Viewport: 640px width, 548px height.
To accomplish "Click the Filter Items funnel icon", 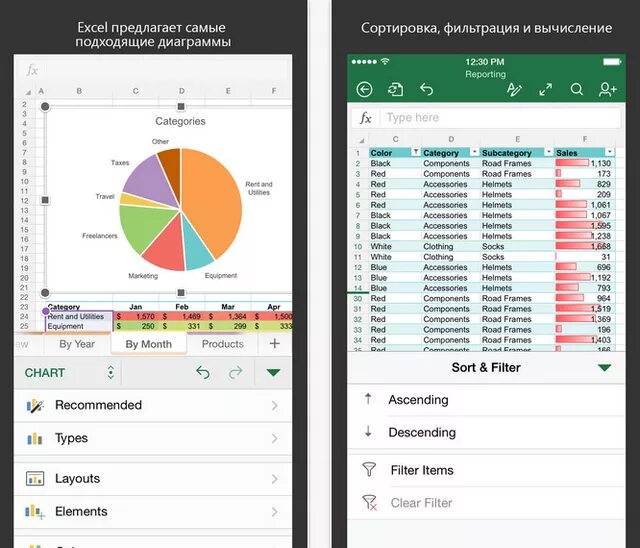I will pos(369,469).
